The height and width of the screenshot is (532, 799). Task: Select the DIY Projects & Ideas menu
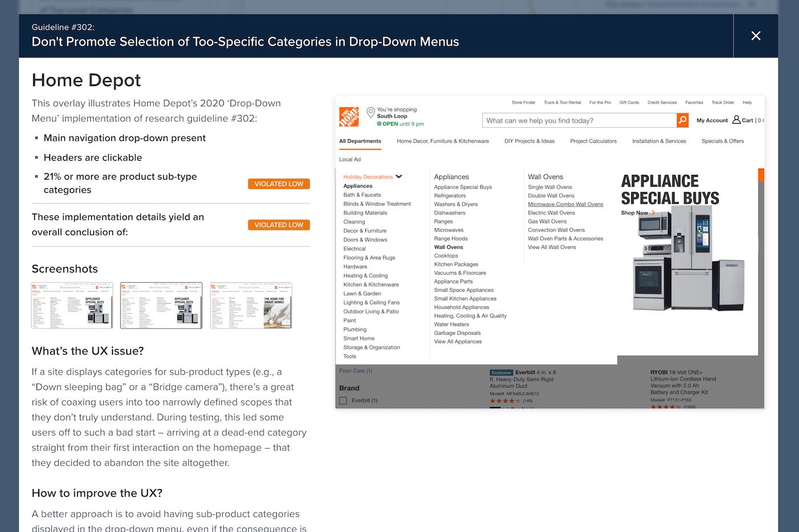click(x=529, y=141)
